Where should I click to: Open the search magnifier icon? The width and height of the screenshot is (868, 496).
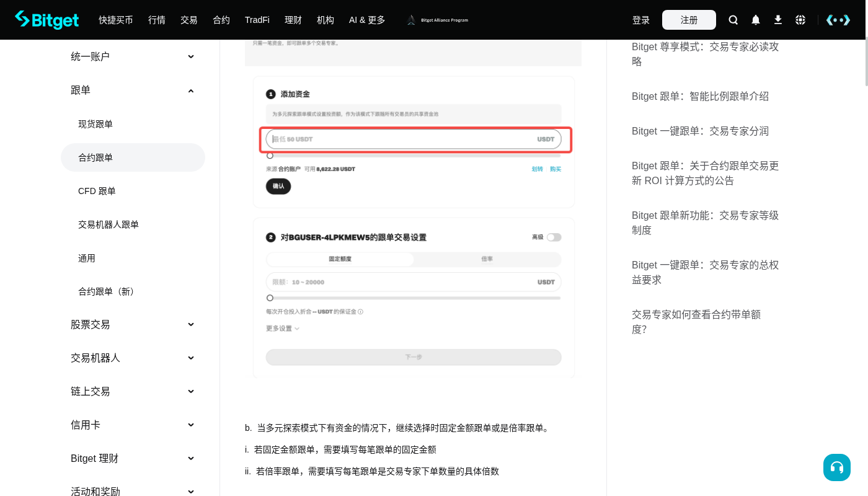pyautogui.click(x=733, y=20)
